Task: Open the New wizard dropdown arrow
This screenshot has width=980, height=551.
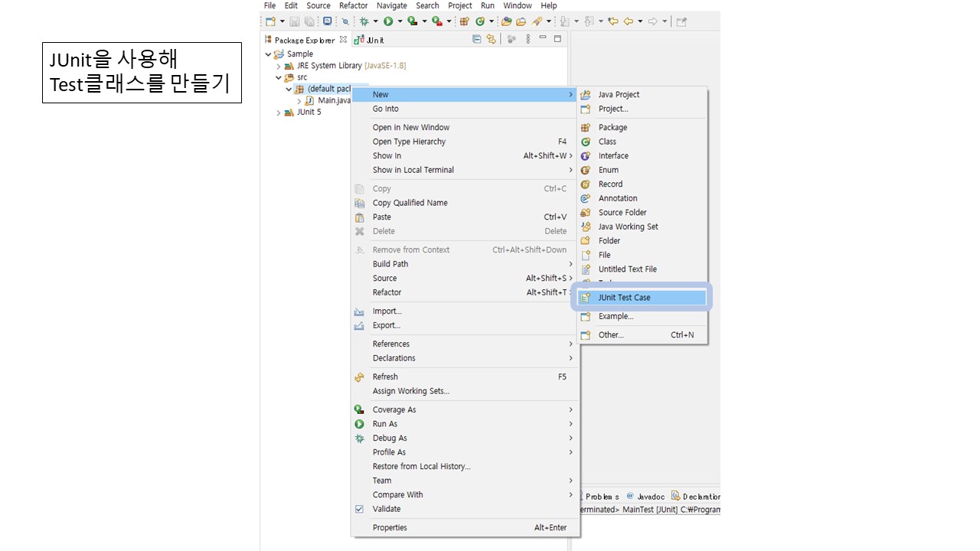Action: (x=282, y=21)
